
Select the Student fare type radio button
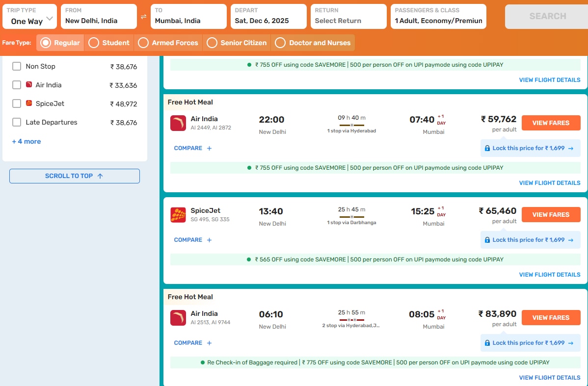[x=94, y=43]
